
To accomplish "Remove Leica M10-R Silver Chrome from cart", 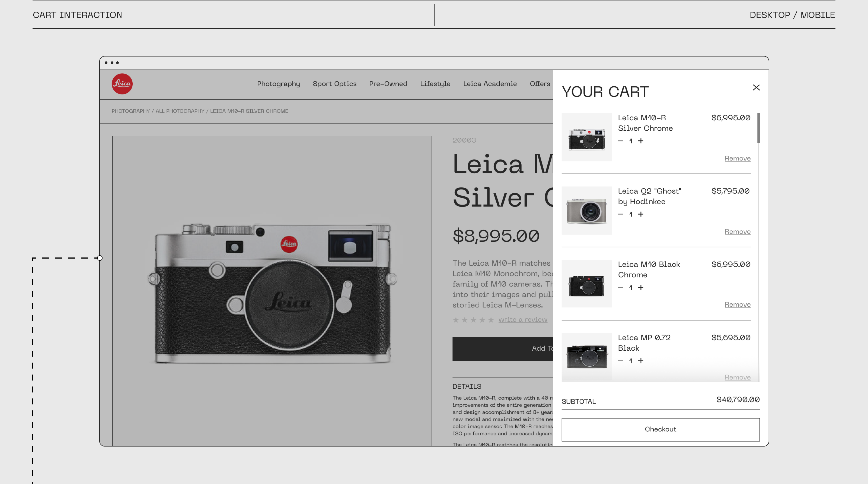I will (x=737, y=159).
